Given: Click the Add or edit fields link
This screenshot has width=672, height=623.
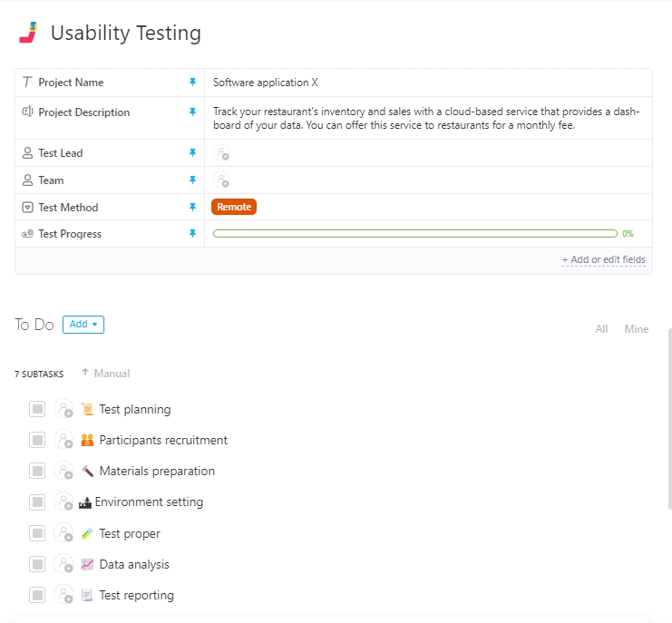Looking at the screenshot, I should pyautogui.click(x=603, y=260).
